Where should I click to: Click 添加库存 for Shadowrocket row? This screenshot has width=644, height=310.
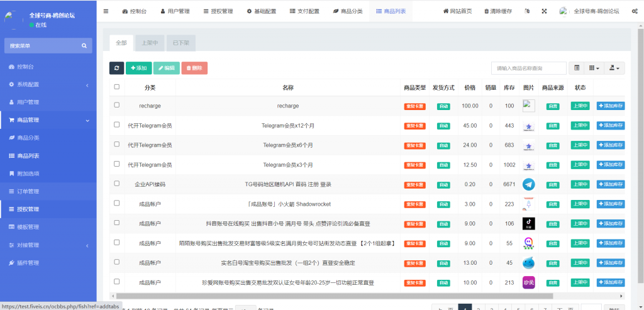click(x=611, y=204)
